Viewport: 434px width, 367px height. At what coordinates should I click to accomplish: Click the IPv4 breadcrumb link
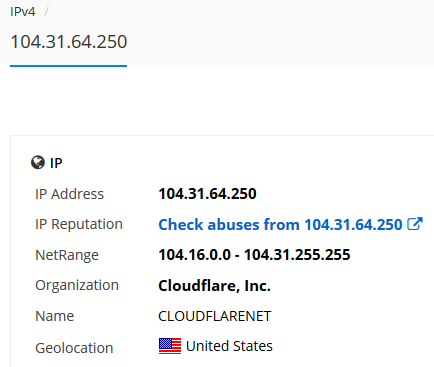tap(23, 12)
